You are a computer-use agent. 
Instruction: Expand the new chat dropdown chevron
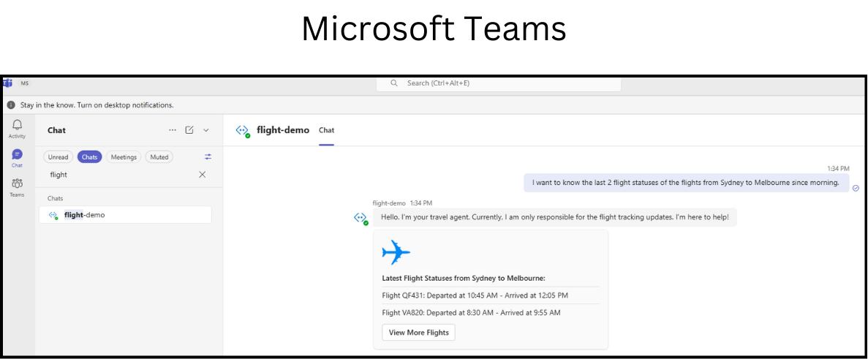[206, 130]
